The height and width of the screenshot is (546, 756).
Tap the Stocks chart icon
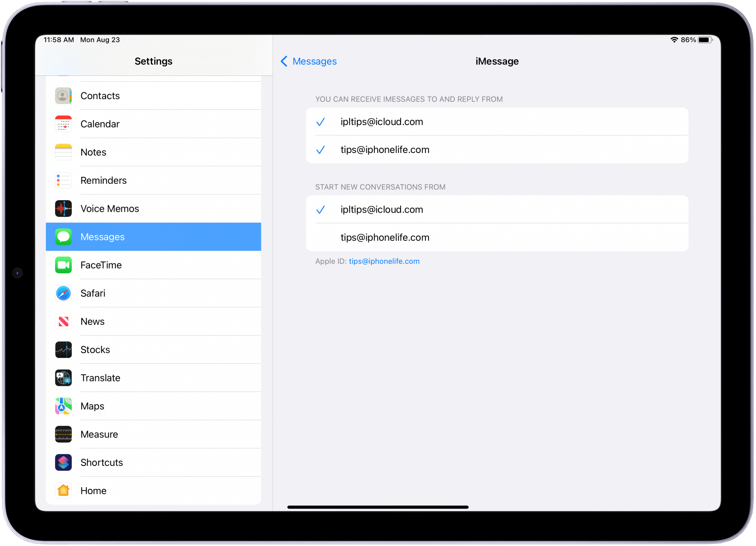click(x=63, y=350)
